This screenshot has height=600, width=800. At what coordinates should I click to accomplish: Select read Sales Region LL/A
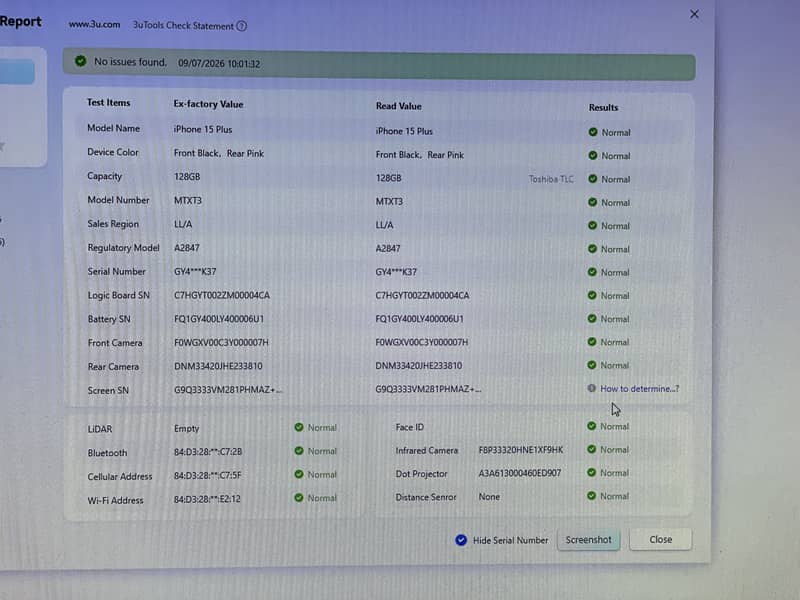(x=384, y=225)
